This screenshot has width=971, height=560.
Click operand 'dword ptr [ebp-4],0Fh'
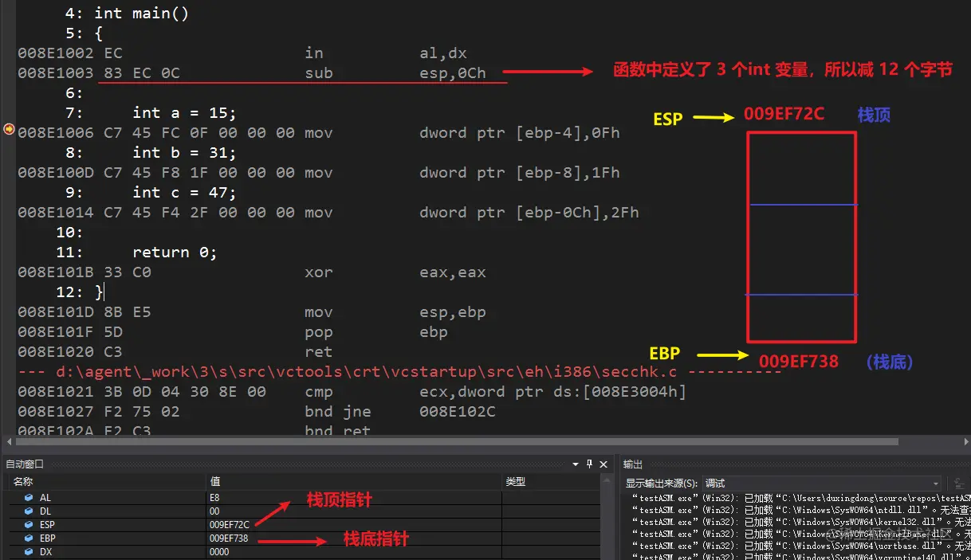pos(520,133)
